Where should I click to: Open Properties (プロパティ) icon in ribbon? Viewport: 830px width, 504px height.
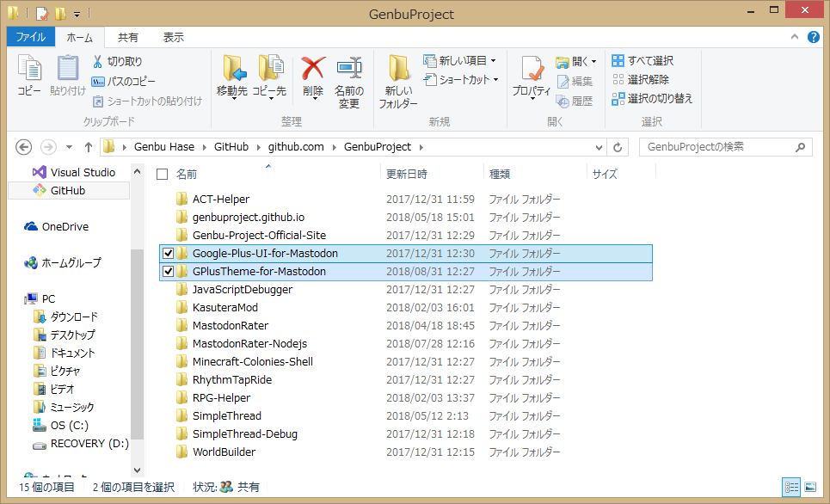(x=531, y=69)
